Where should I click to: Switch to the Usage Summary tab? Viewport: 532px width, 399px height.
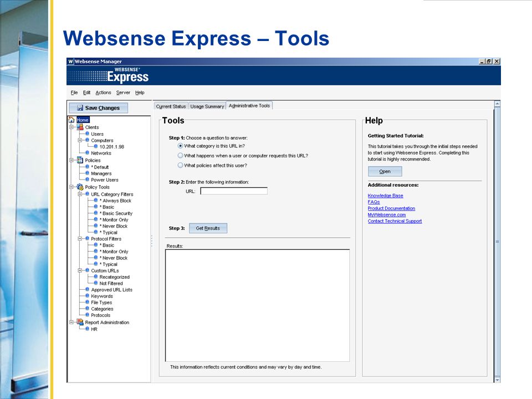tap(207, 106)
